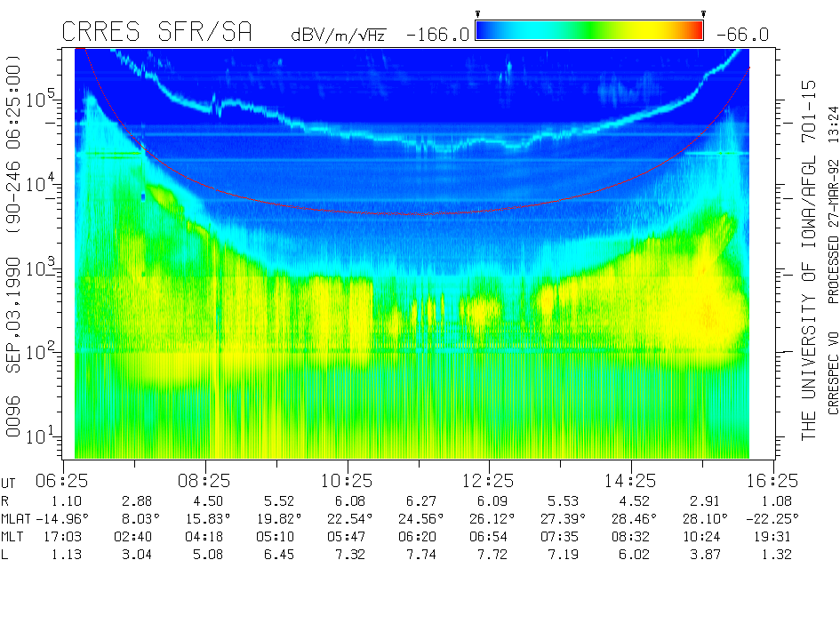Click the MLAT value -14.96°

click(x=62, y=519)
